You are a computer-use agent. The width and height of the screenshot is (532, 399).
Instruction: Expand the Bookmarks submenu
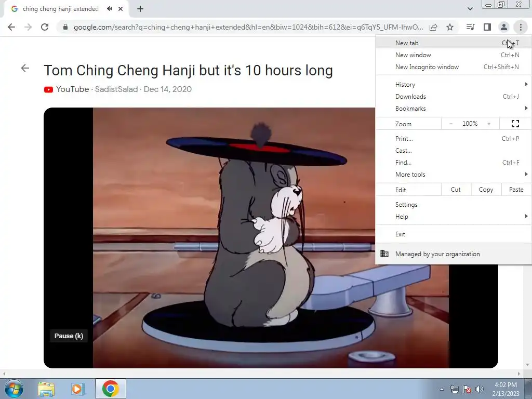tap(453, 108)
